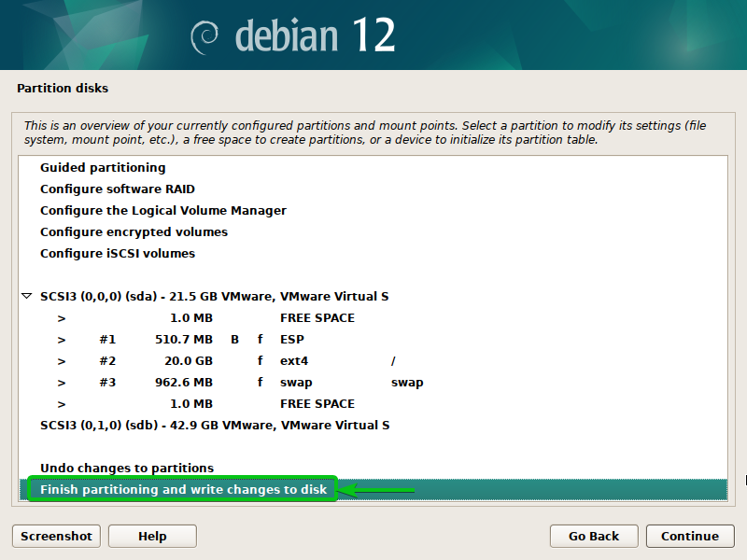Click the Debian swirl logo in header
The image size is (747, 560).
pyautogui.click(x=205, y=36)
